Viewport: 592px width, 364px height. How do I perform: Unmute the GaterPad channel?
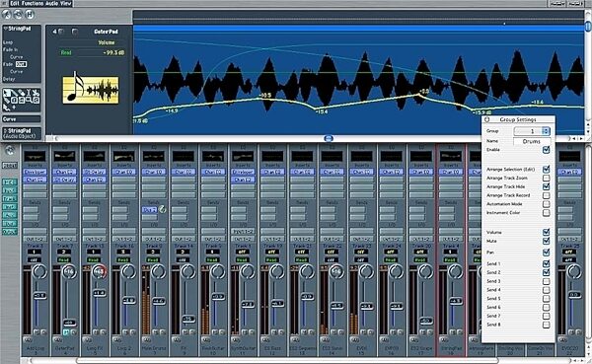tap(66, 332)
